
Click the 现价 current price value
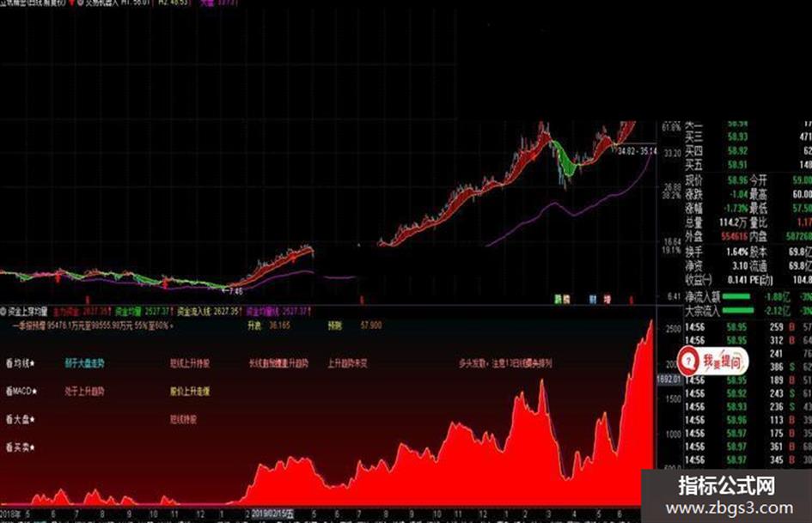[x=737, y=180]
